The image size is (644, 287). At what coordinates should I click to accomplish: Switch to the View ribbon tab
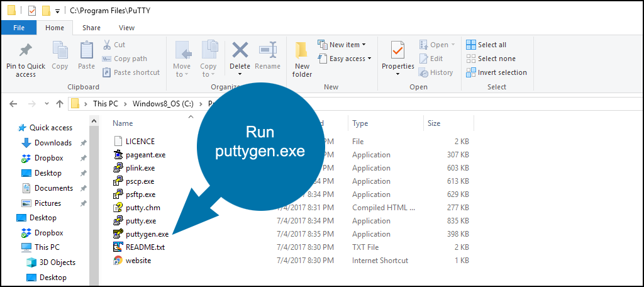click(126, 28)
